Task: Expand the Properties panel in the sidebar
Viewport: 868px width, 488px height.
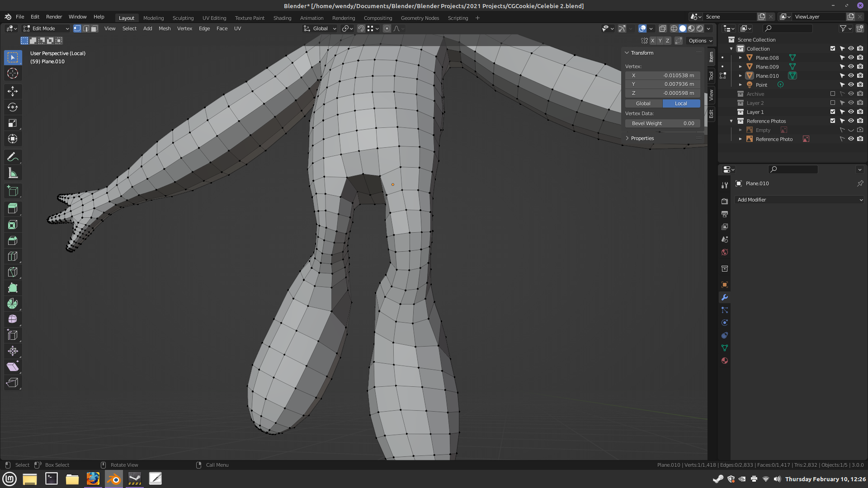Action: (642, 138)
